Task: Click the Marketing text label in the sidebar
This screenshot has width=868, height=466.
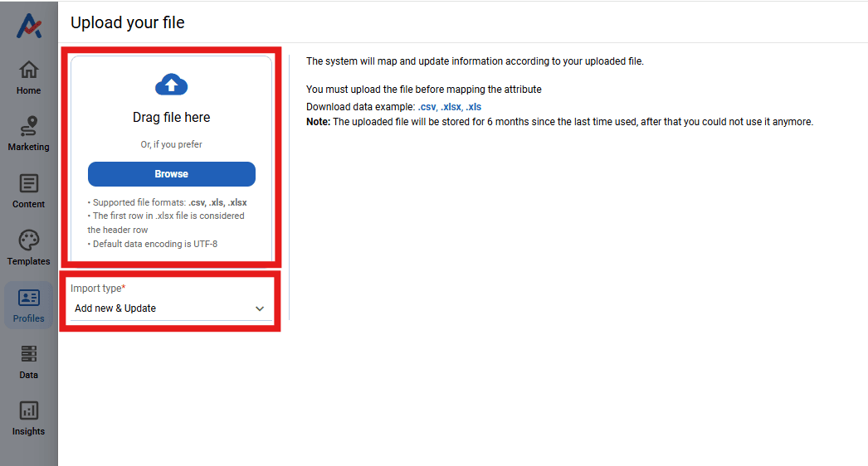Action: 29,147
